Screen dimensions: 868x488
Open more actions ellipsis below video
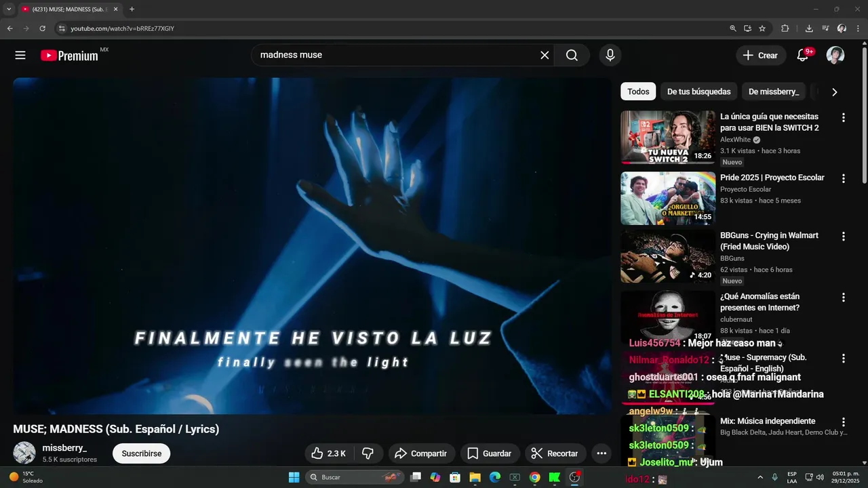(x=601, y=453)
